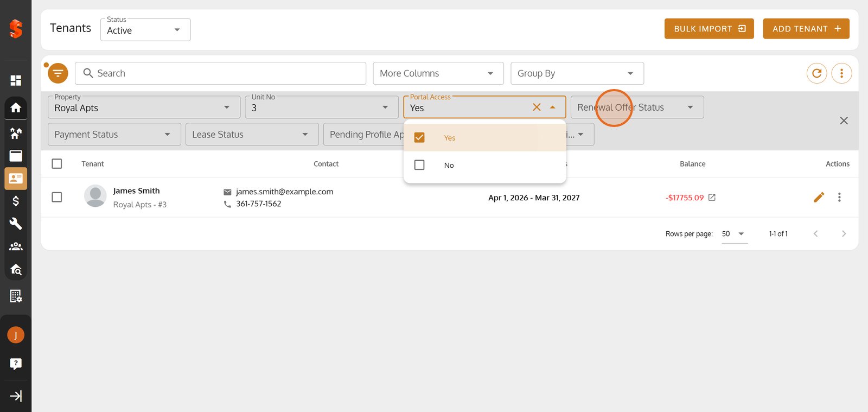Open accounting dollar icon in sidebar

(x=16, y=201)
